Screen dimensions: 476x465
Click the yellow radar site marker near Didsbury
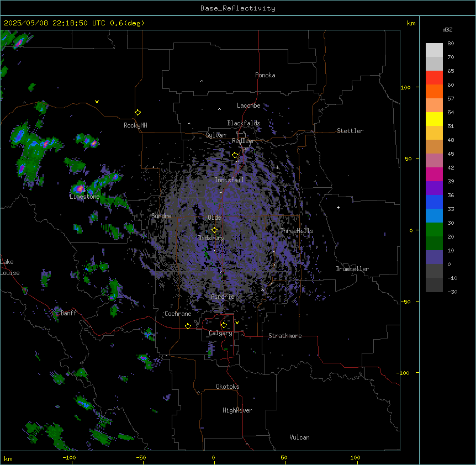tap(214, 230)
